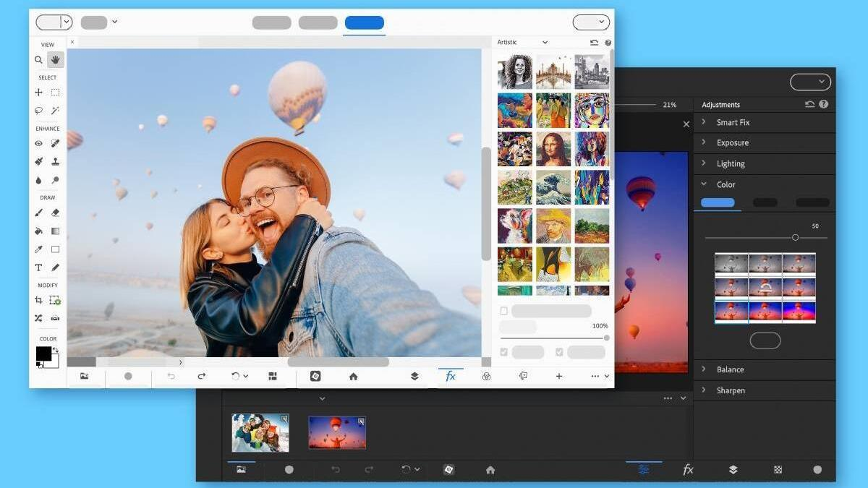
Task: Activate the Type text tool
Action: point(39,267)
